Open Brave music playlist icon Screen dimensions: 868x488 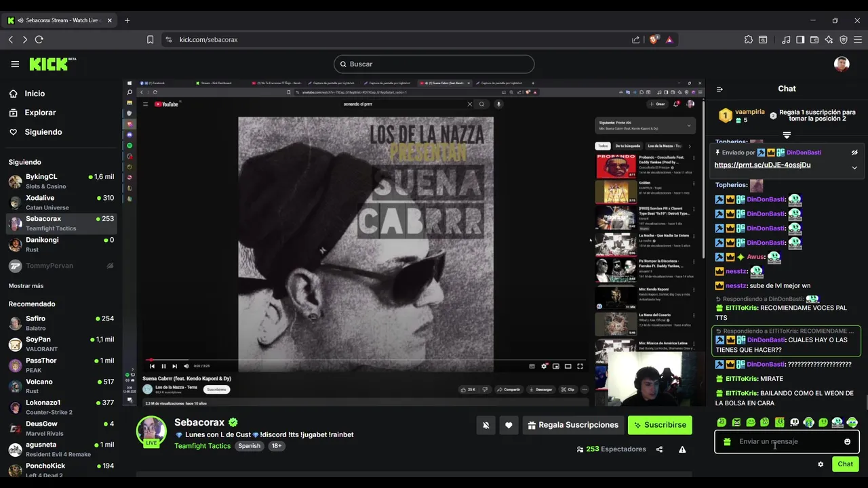786,39
